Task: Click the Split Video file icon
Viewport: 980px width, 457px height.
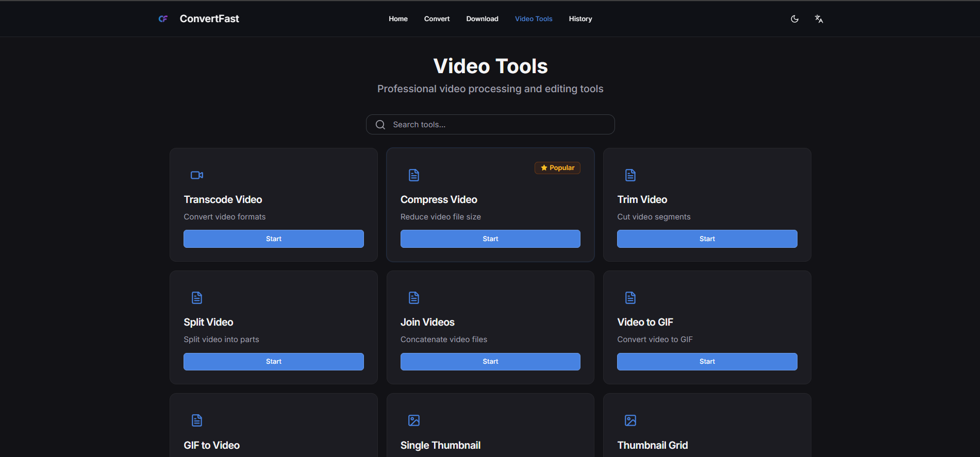Action: 197,298
